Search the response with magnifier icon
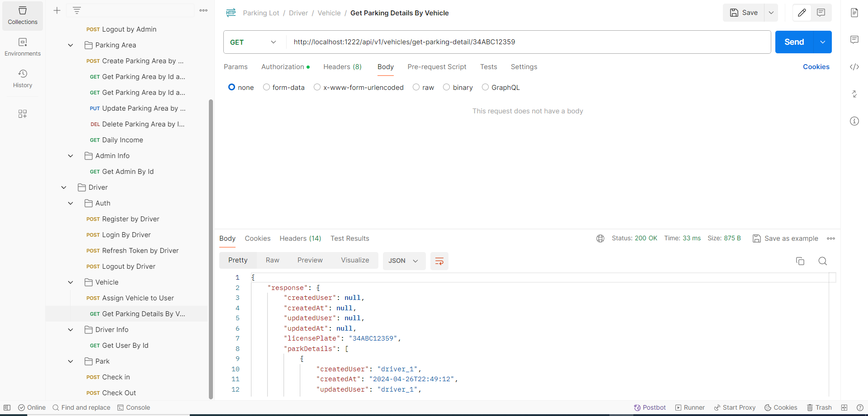The height and width of the screenshot is (416, 868). tap(823, 261)
